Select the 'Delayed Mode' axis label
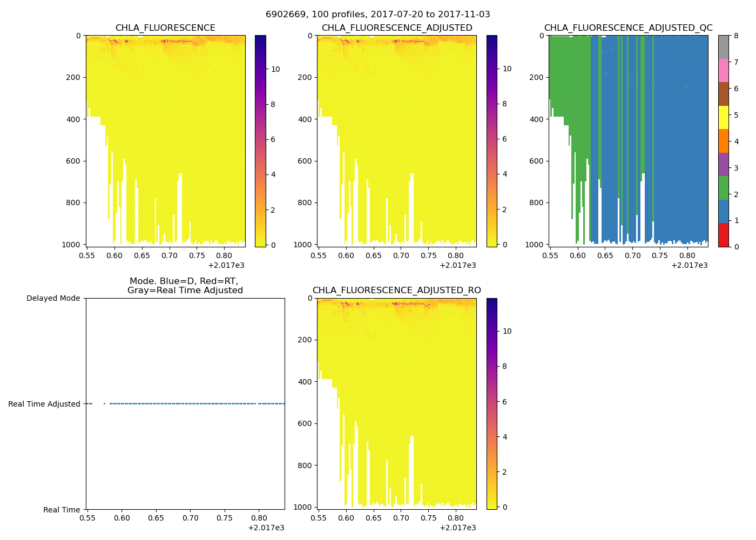 click(x=53, y=298)
